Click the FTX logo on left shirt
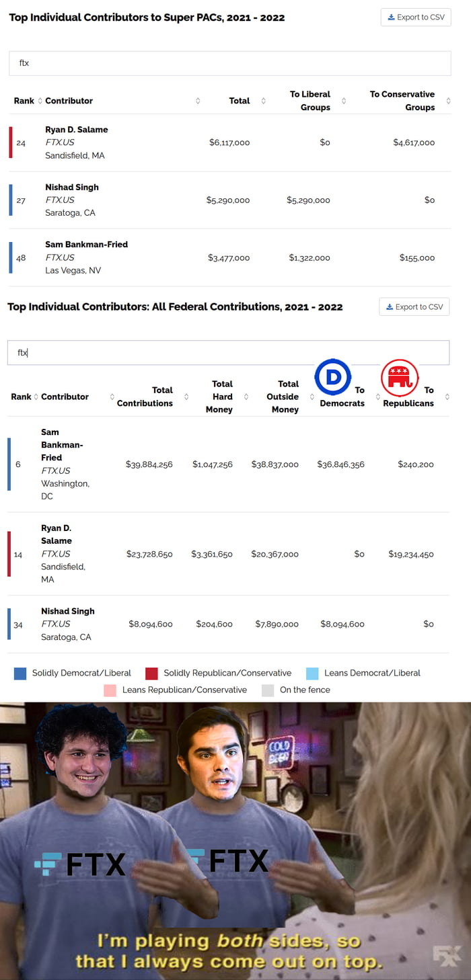Screen dimensions: 471x980 click(80, 864)
